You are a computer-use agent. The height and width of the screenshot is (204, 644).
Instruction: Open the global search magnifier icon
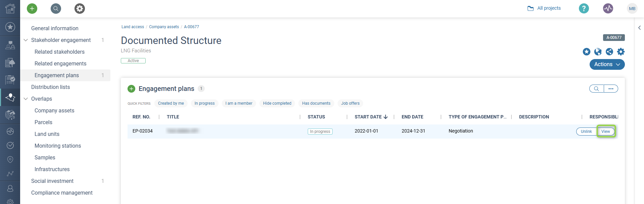[56, 8]
